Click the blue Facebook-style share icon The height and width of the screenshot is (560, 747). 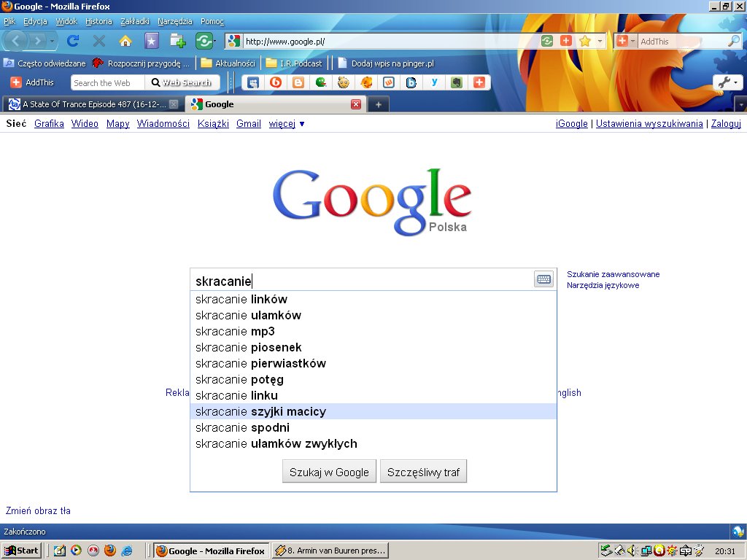(x=253, y=82)
